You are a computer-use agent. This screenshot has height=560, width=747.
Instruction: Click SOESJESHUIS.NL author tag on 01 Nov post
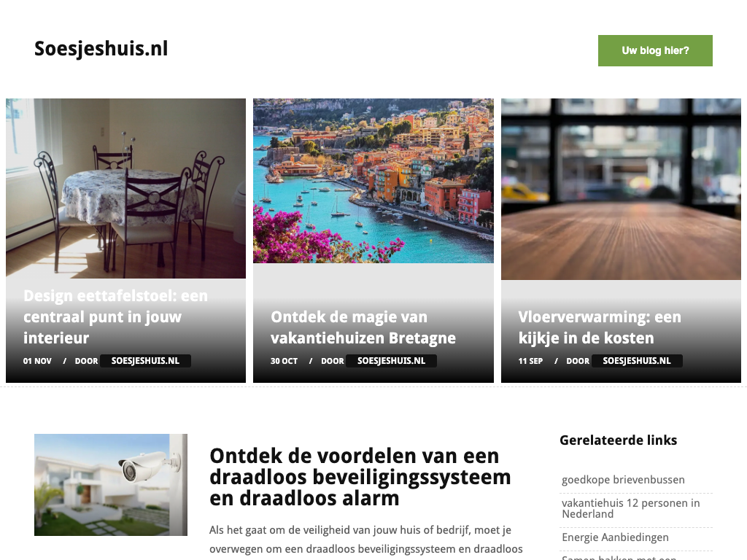[x=145, y=361]
